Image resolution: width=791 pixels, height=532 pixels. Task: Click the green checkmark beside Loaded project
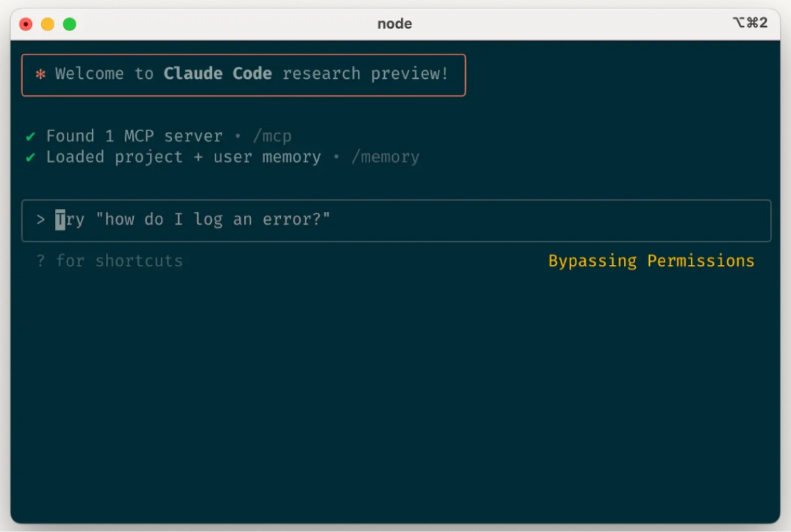tap(30, 157)
